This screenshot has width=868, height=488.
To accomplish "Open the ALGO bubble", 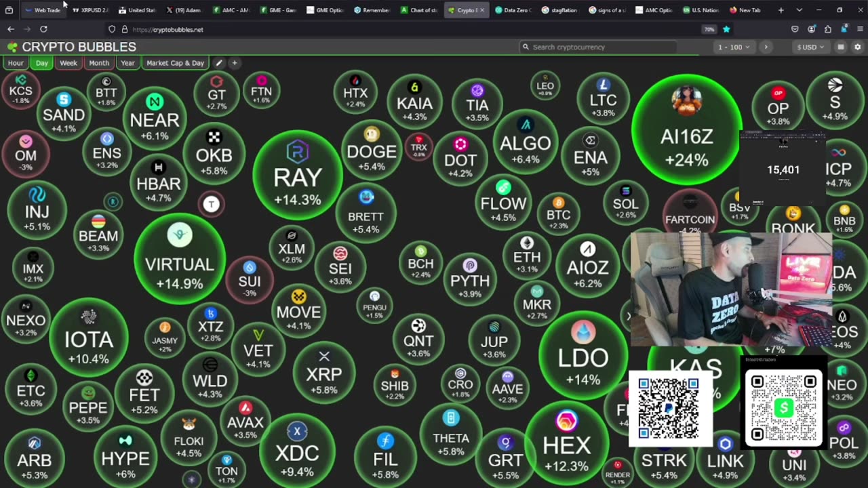I will click(526, 142).
